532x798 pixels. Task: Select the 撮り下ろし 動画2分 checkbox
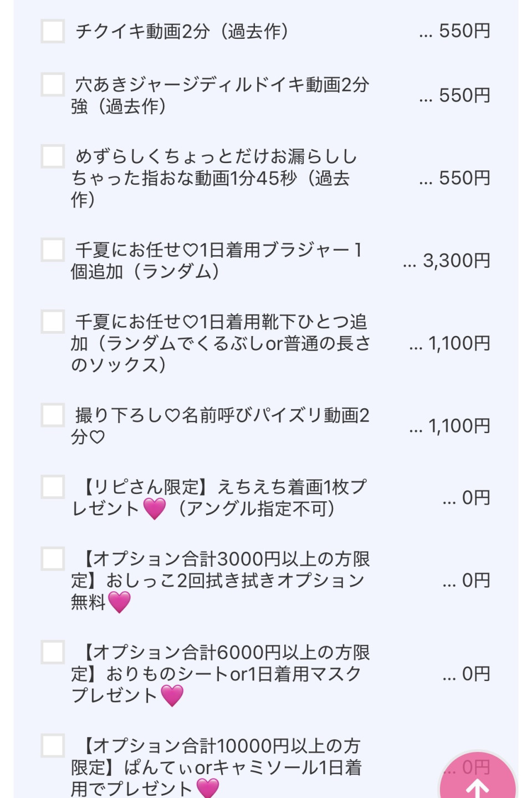(53, 415)
